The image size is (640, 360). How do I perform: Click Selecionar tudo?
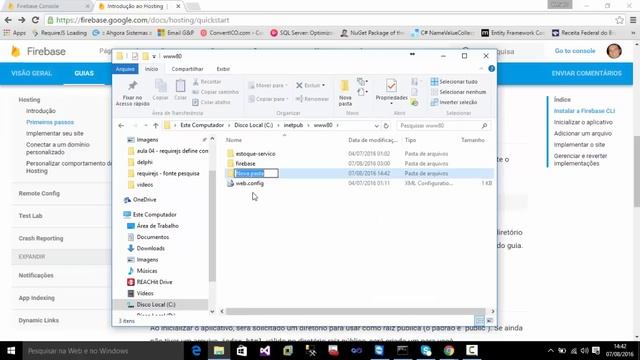tap(454, 82)
